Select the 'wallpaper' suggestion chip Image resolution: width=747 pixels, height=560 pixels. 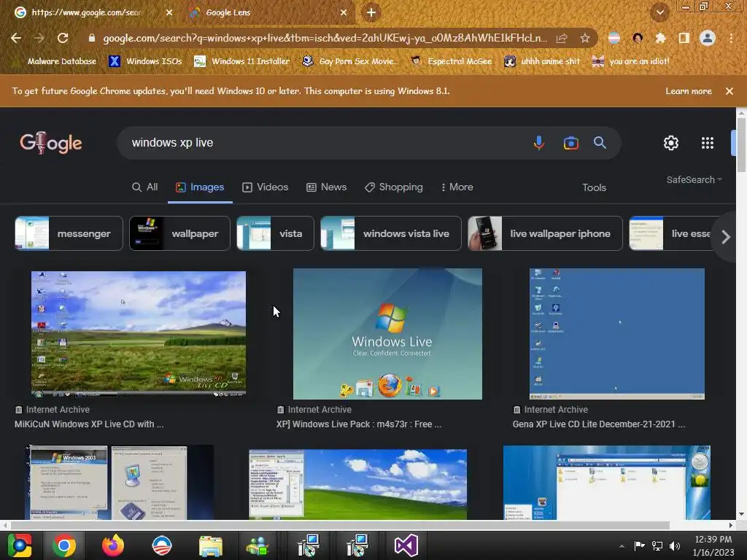pos(179,233)
